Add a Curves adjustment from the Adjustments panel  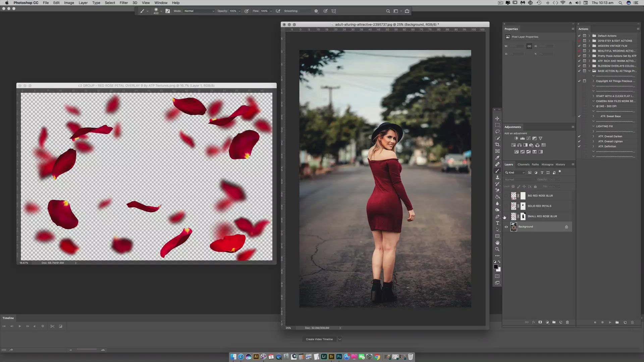tap(529, 138)
